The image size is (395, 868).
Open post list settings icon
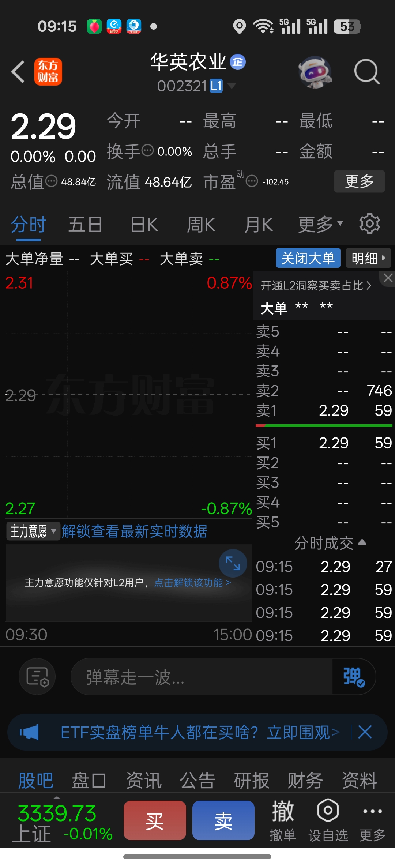37,677
